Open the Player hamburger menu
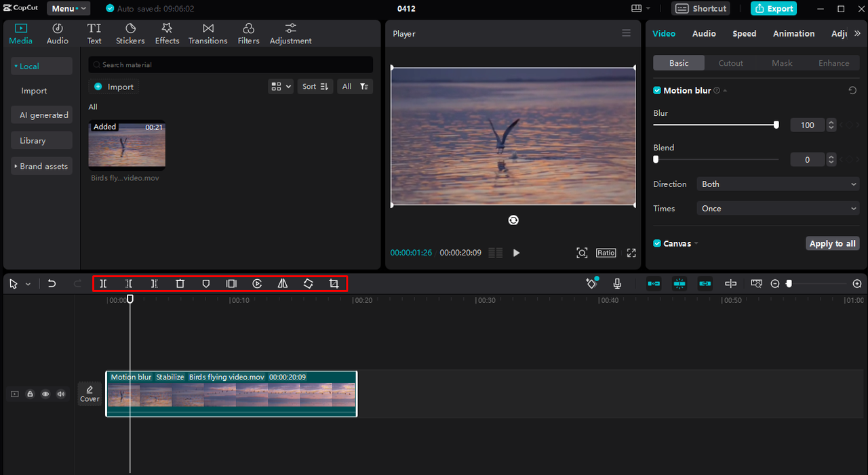Screen dimensions: 868x475 pyautogui.click(x=626, y=33)
